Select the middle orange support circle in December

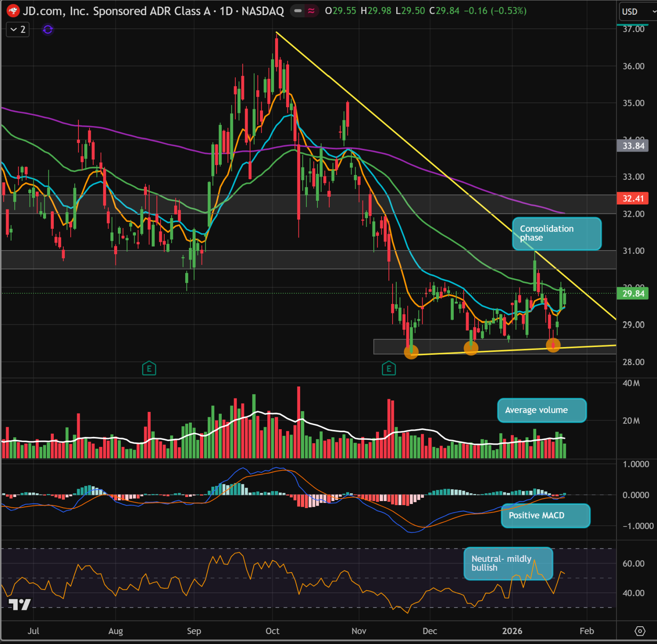tap(471, 348)
